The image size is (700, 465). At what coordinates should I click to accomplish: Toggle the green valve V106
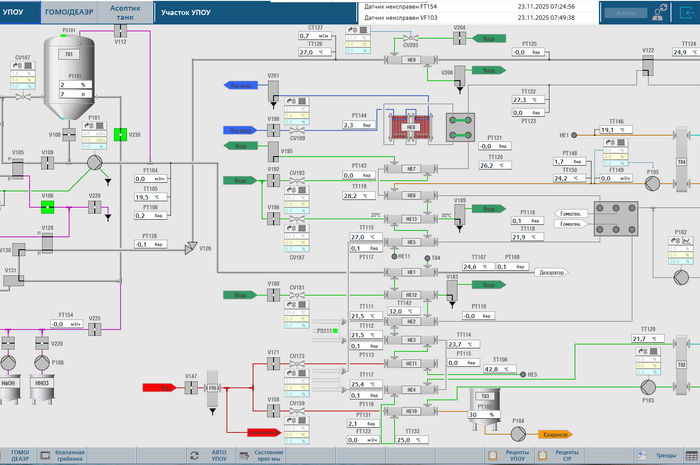coord(47,207)
